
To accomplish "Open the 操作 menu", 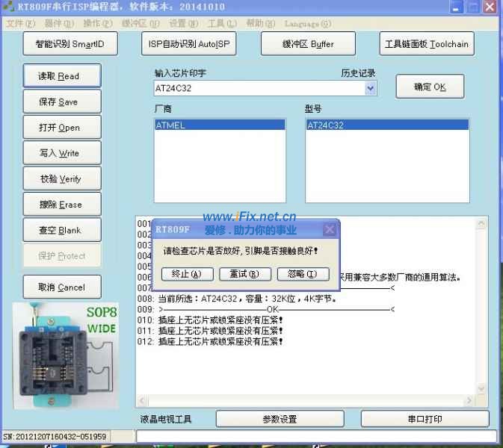I will coord(98,23).
